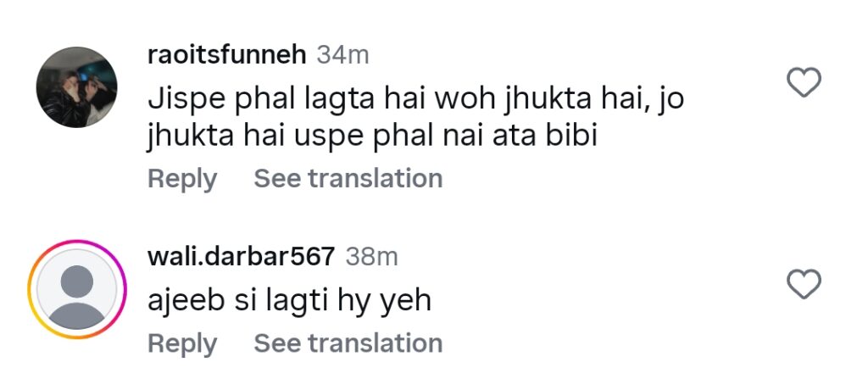Toggle heart beside the 'ajeeb si lagti' comment
The height and width of the screenshot is (390, 868).
(x=804, y=284)
